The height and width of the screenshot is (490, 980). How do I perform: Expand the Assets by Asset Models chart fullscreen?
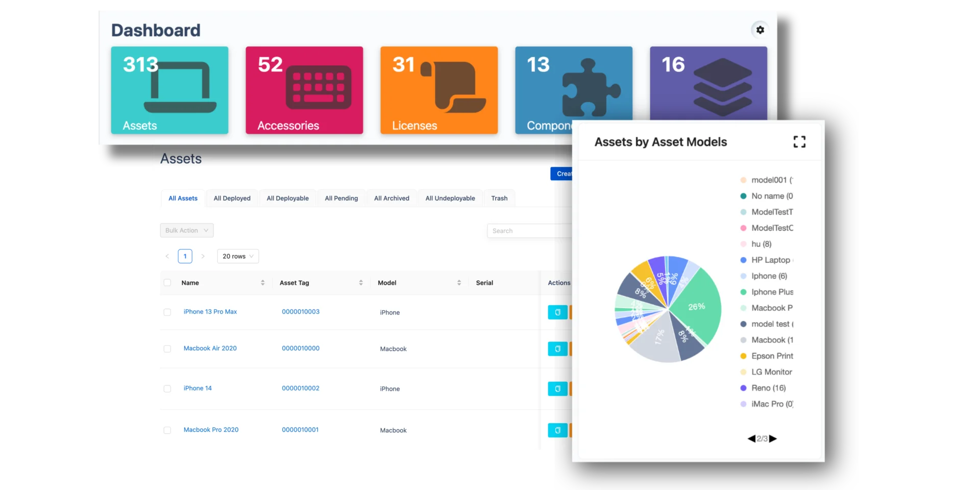[799, 142]
